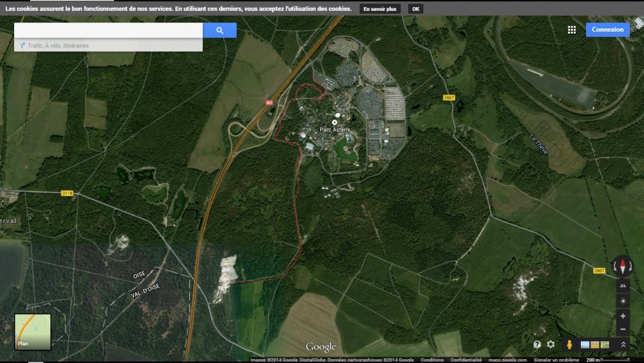The image size is (644, 363).
Task: Show my location button
Action: coord(623,301)
